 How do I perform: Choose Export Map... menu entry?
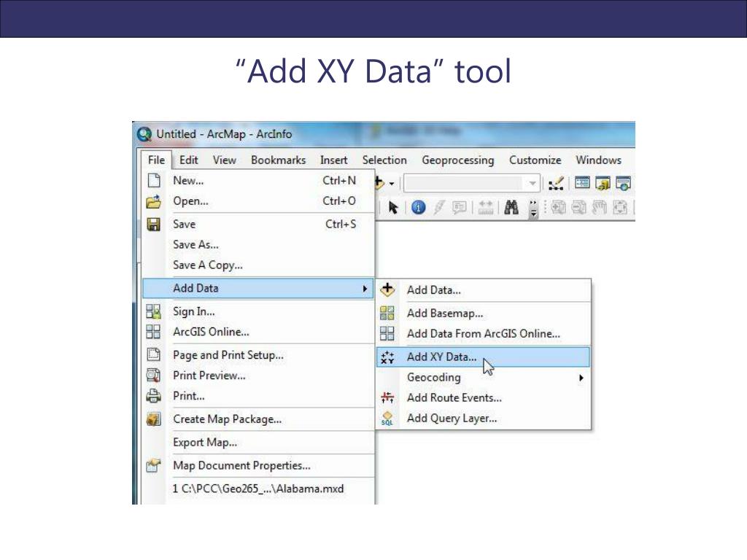pyautogui.click(x=258, y=443)
